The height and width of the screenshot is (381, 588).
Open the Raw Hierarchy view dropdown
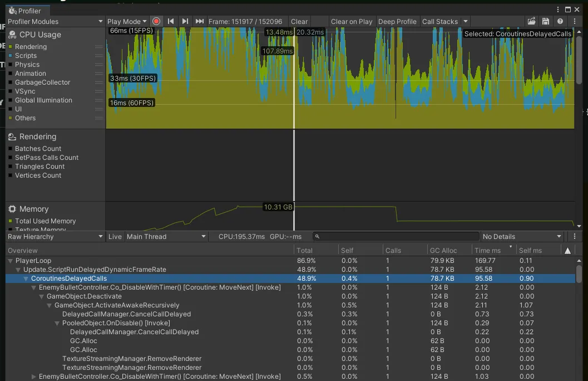55,237
